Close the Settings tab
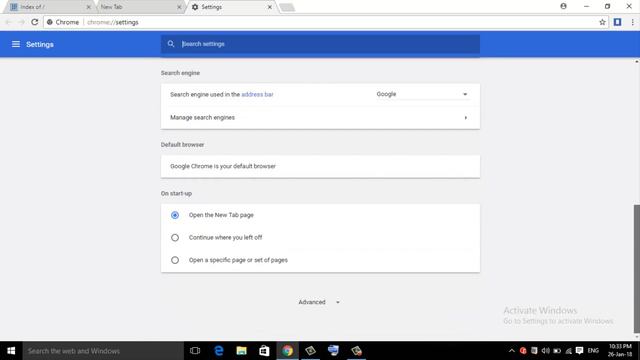The width and height of the screenshot is (640, 360). click(270, 7)
